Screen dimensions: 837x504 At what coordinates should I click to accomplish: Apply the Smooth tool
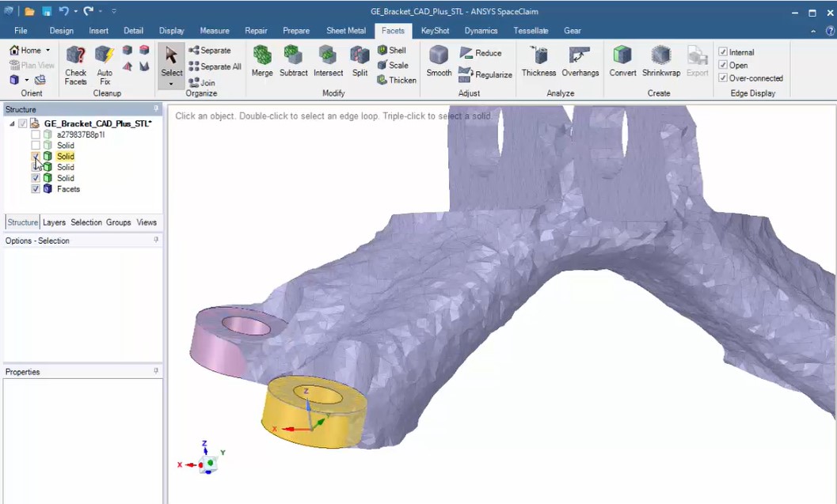[439, 62]
